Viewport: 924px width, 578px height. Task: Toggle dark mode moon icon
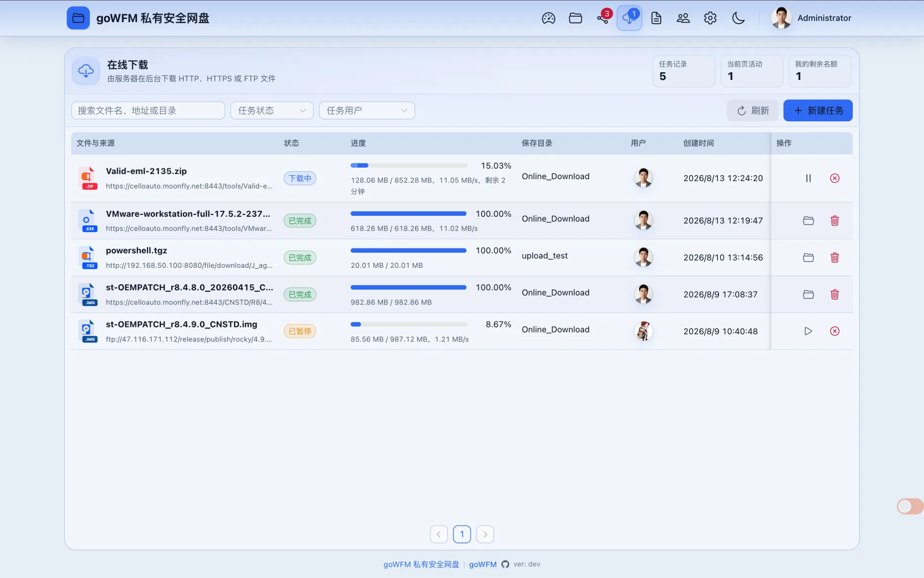click(738, 18)
